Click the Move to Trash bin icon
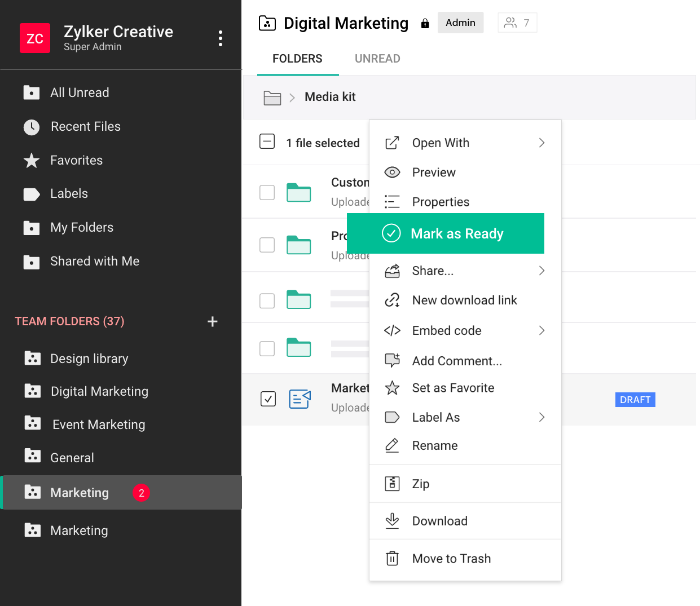 [392, 559]
